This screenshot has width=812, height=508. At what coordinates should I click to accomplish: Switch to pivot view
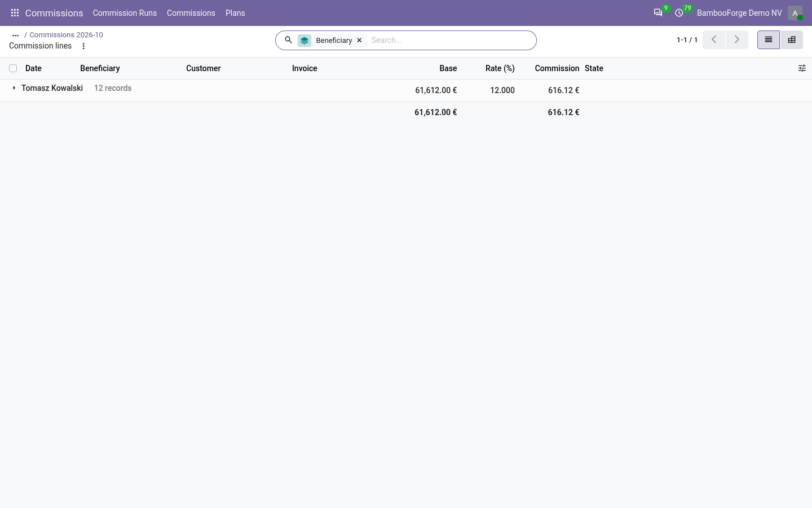pyautogui.click(x=792, y=40)
